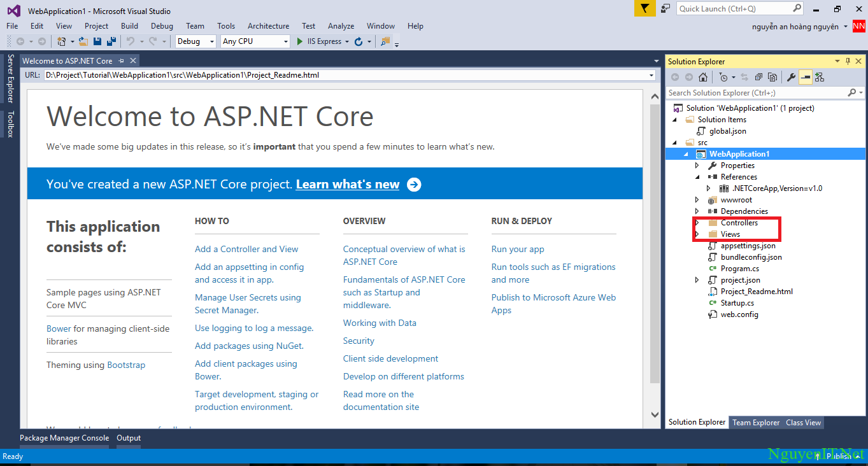This screenshot has width=868, height=466.
Task: Click the Undo toolbar icon
Action: (130, 41)
